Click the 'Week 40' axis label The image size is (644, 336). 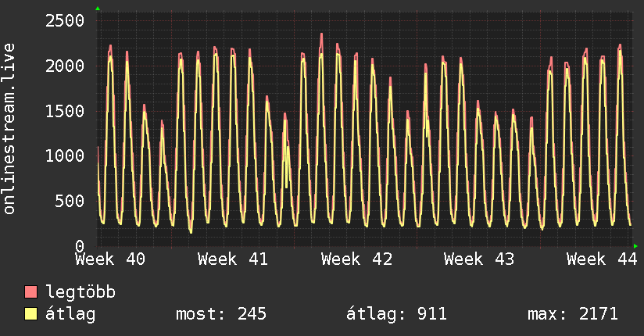coord(110,259)
